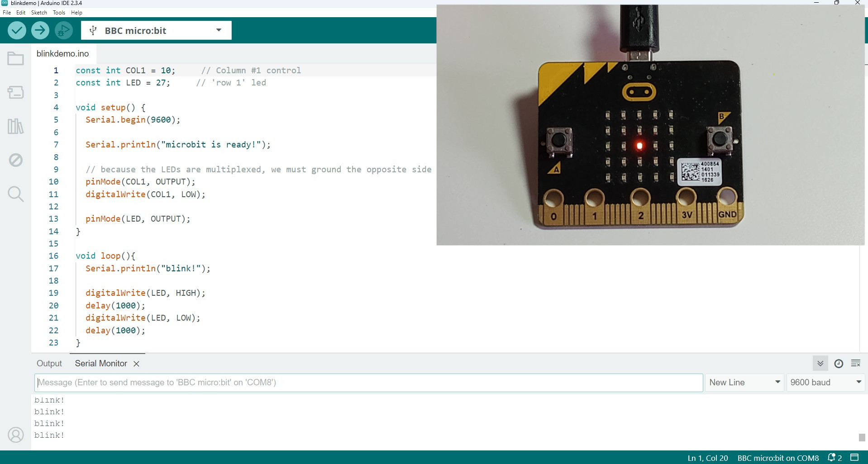
Task: Start debugging with the Debug button
Action: (x=64, y=30)
